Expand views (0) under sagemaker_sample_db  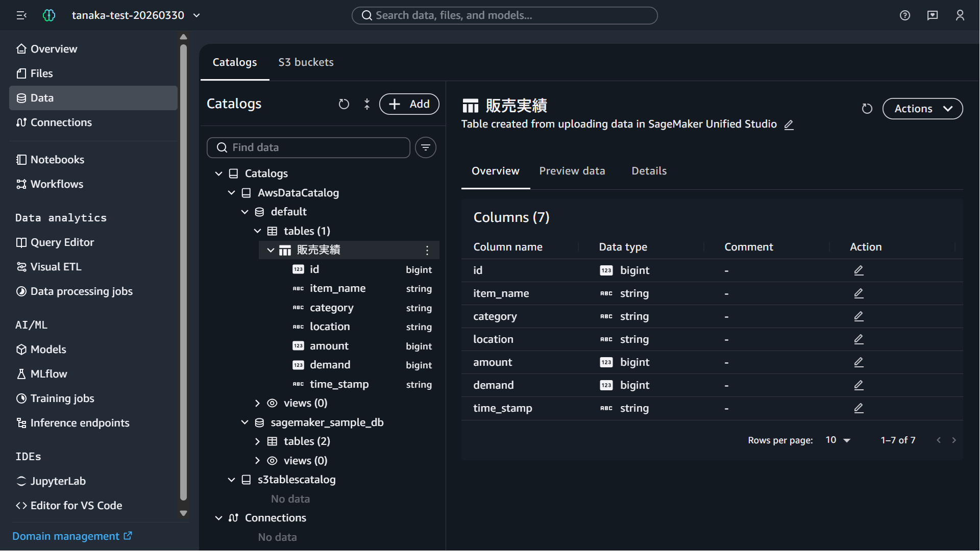click(x=257, y=461)
